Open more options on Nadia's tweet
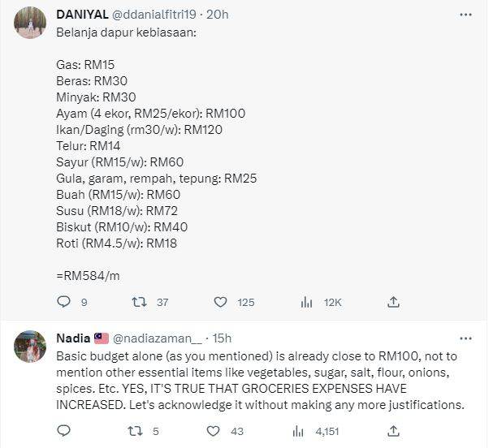 (x=465, y=338)
